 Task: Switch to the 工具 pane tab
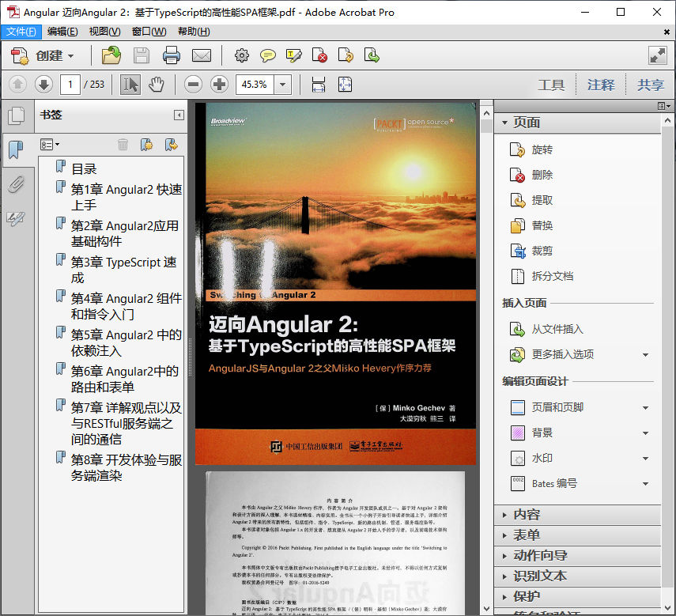click(551, 85)
